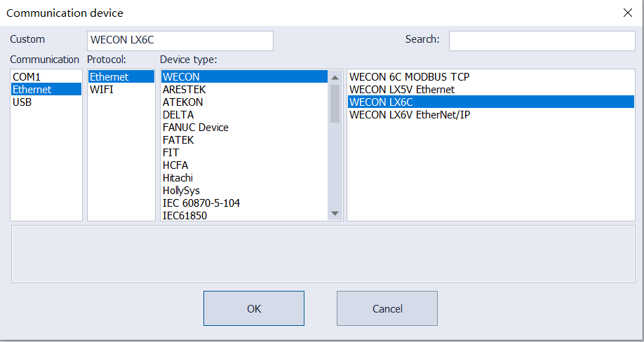The height and width of the screenshot is (342, 644).
Task: Click the OK button
Action: (254, 308)
